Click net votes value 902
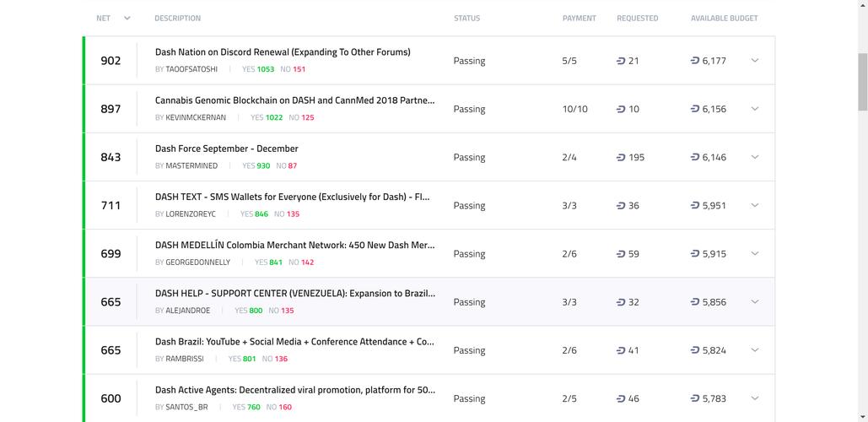Viewport: 868px width, 422px height. click(111, 61)
